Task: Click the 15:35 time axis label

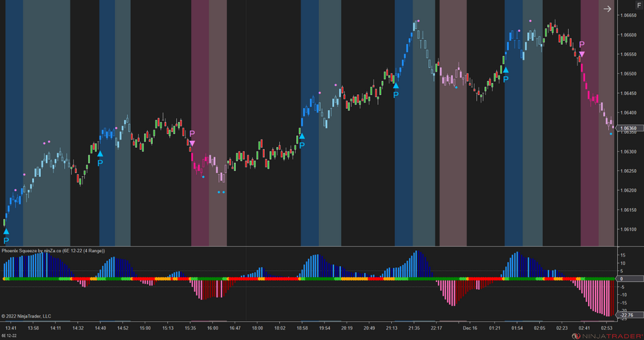Action: coord(190,328)
